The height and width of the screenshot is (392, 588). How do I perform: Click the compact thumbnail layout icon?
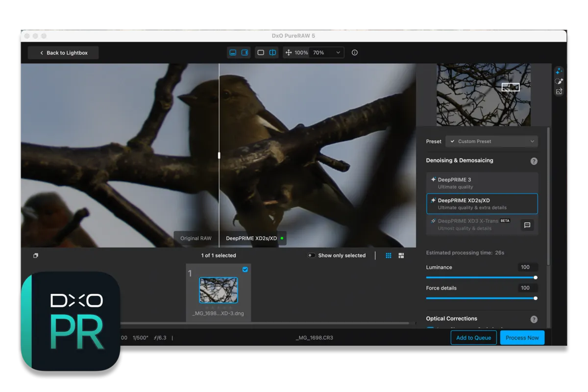tap(401, 255)
